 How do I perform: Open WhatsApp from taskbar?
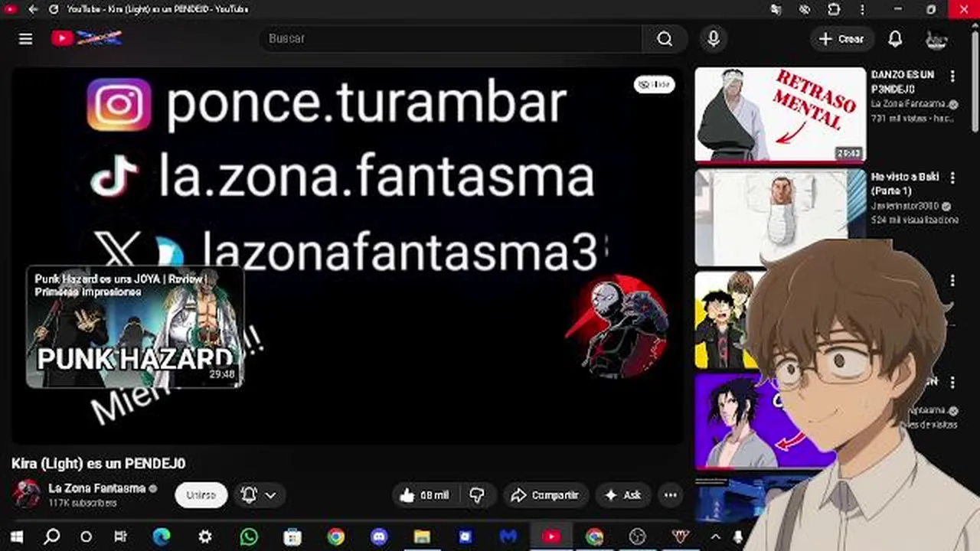click(x=249, y=536)
